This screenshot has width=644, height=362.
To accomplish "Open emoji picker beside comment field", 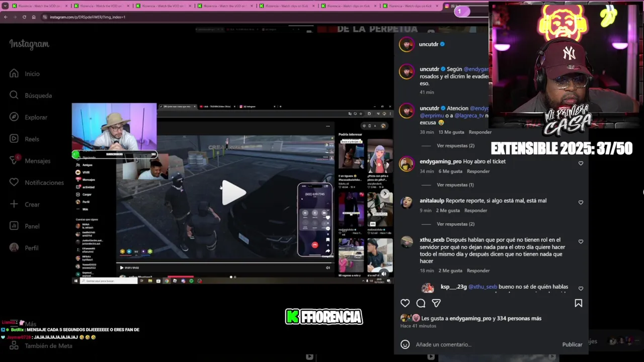I will coord(405,344).
